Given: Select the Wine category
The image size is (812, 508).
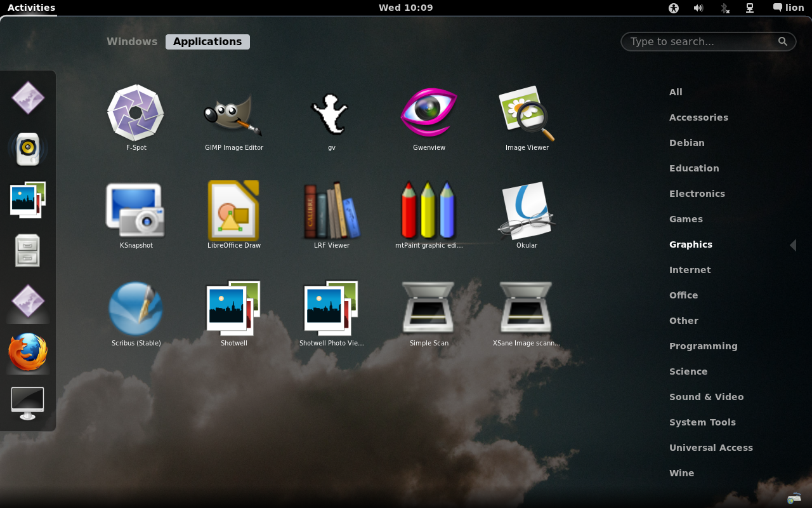Looking at the screenshot, I should tap(682, 473).
